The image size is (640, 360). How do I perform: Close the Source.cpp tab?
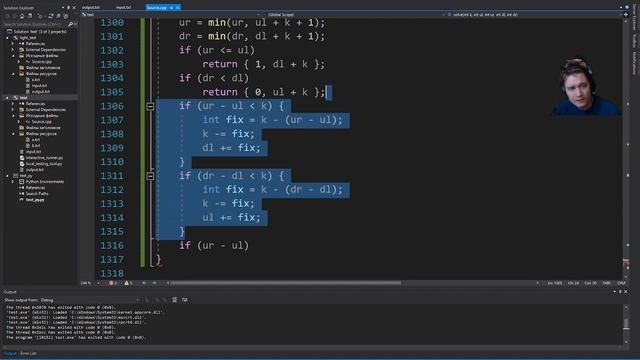click(178, 7)
